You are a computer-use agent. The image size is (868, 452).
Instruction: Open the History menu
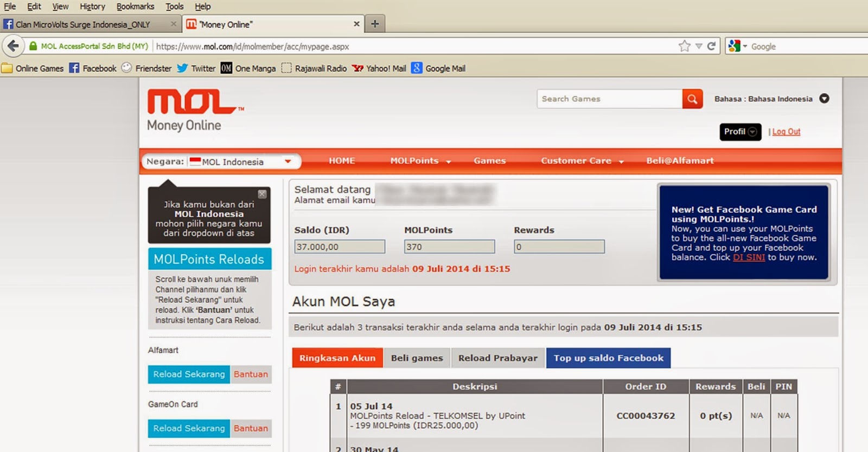click(92, 7)
